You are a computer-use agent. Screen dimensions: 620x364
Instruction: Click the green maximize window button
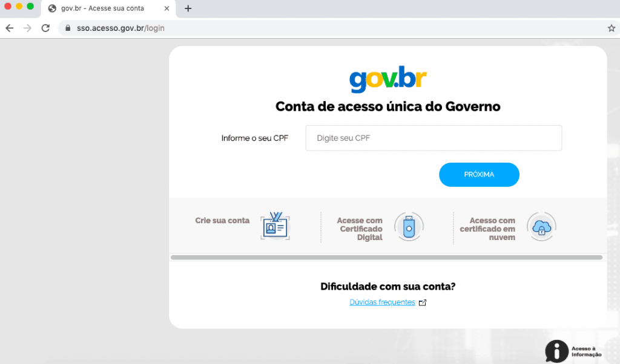[x=30, y=6]
